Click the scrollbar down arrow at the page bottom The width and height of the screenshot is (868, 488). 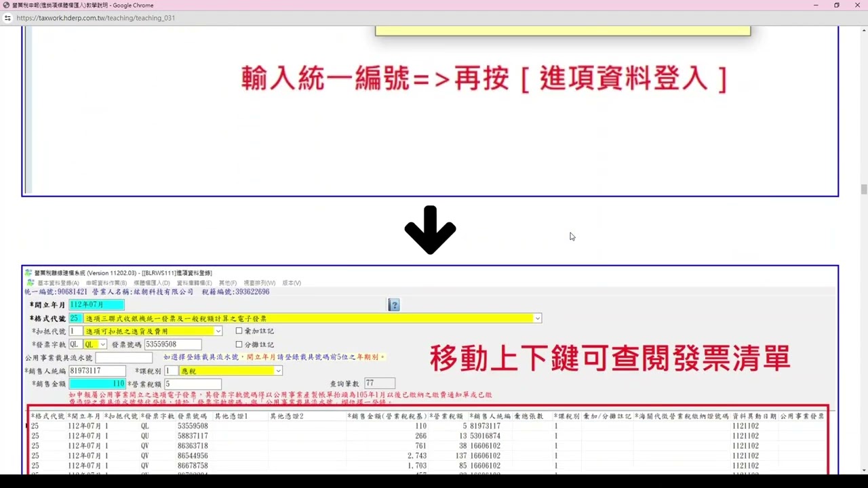[x=864, y=470]
